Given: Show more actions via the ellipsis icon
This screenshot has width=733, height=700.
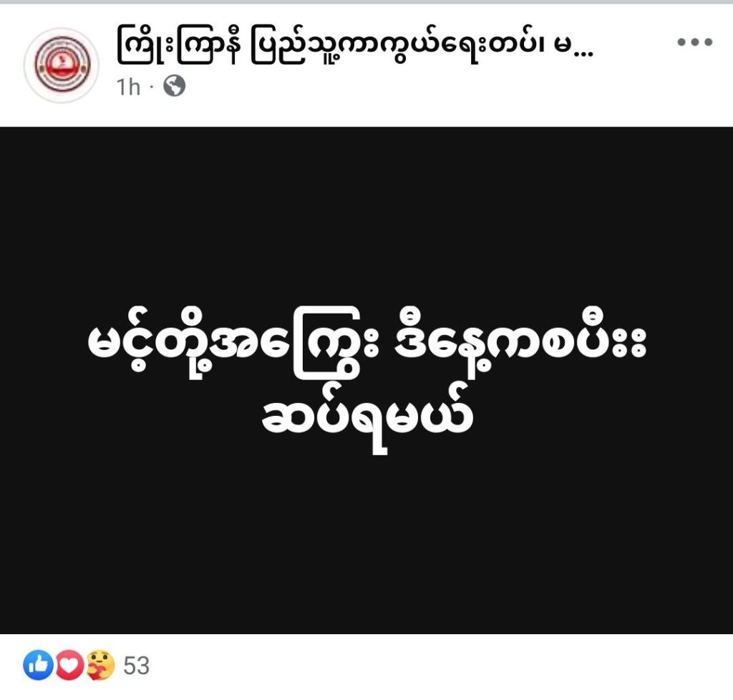Looking at the screenshot, I should [694, 42].
